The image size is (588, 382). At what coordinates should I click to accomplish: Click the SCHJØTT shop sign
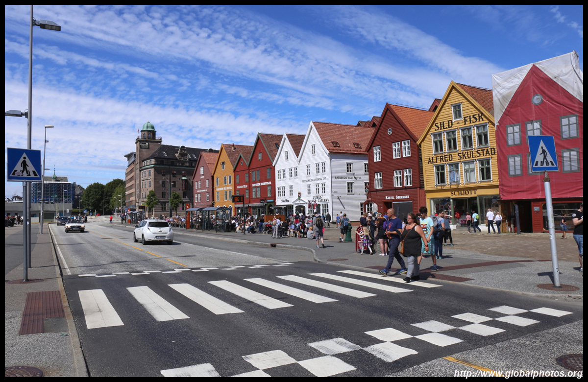pyautogui.click(x=463, y=193)
